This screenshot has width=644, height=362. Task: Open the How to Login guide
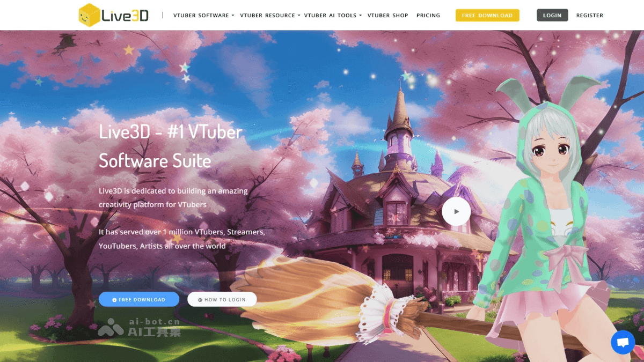pyautogui.click(x=222, y=299)
